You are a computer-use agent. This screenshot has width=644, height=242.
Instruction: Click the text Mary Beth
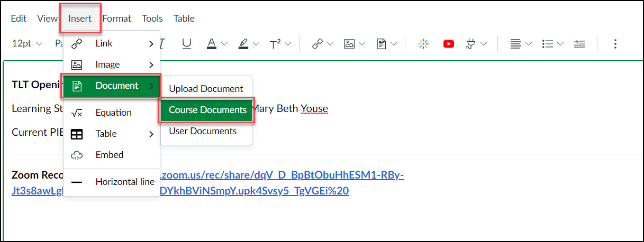tap(276, 109)
